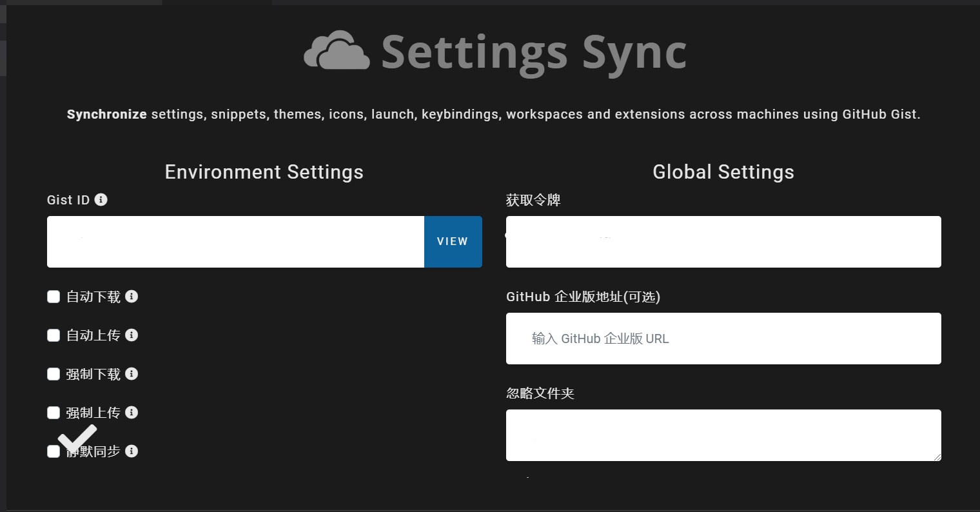
Task: Enable the 自动上传 checkbox
Action: [x=54, y=335]
